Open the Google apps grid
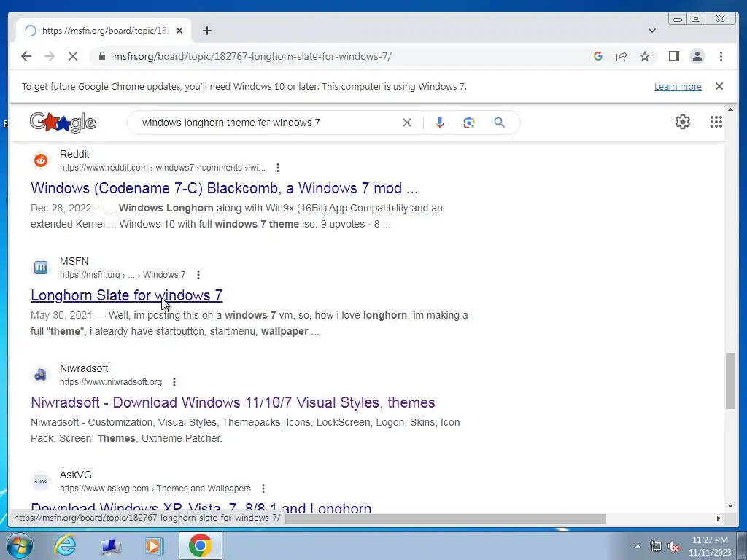Image resolution: width=747 pixels, height=560 pixels. (x=716, y=122)
